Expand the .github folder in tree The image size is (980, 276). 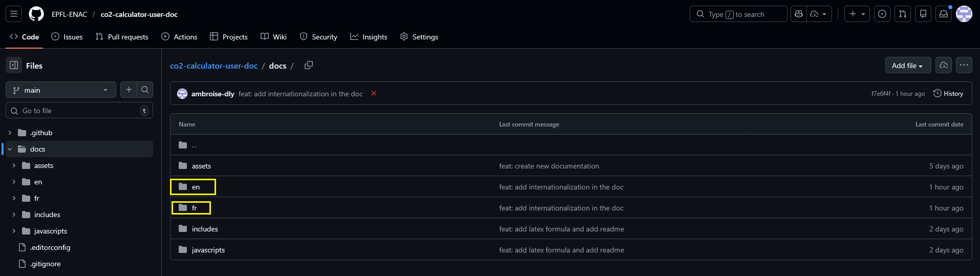[x=10, y=133]
